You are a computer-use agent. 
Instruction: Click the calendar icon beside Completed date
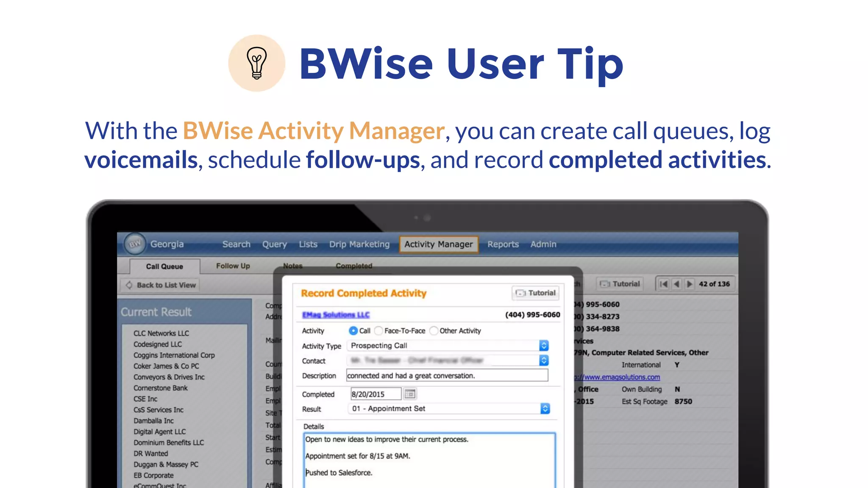point(409,394)
